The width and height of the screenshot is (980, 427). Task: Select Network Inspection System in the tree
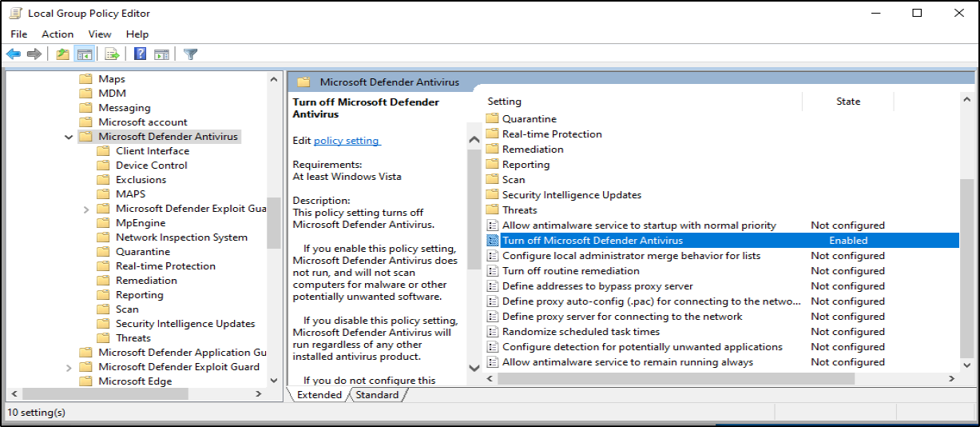(182, 237)
